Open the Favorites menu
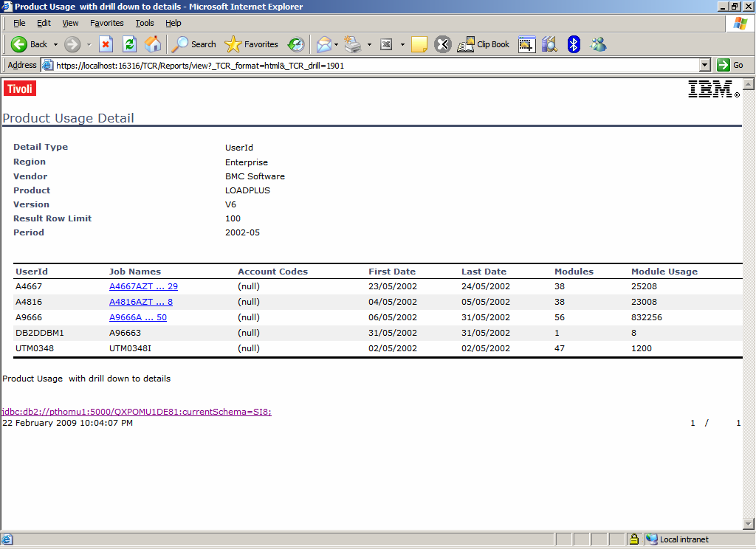756x549 pixels. 106,23
